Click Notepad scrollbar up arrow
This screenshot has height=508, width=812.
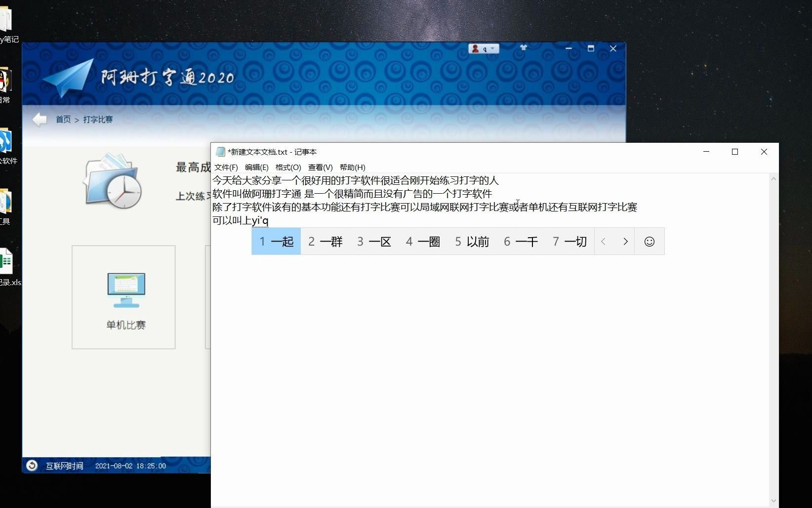pos(773,179)
